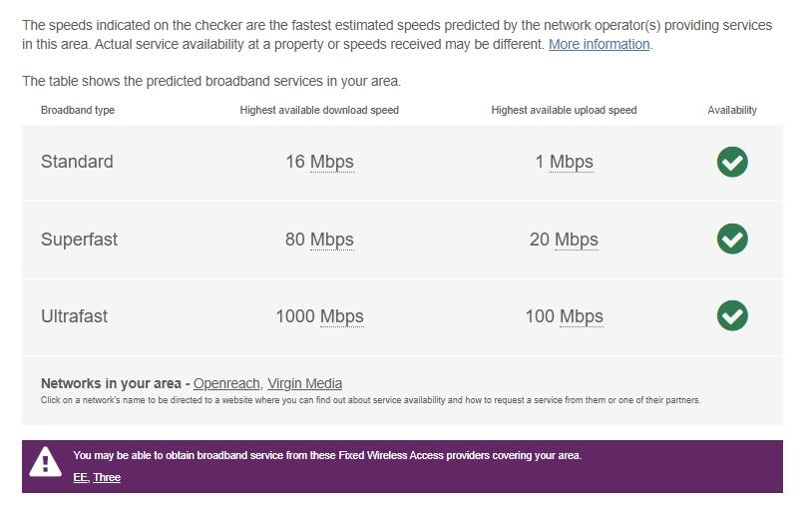Follow the Virgin Media network link
The height and width of the screenshot is (507, 812).
tap(304, 383)
